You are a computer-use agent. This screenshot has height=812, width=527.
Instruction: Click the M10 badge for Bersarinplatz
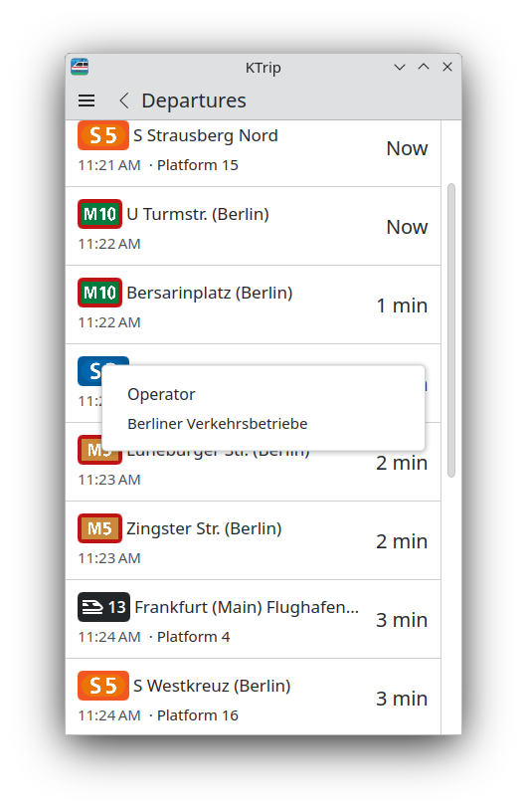99,293
